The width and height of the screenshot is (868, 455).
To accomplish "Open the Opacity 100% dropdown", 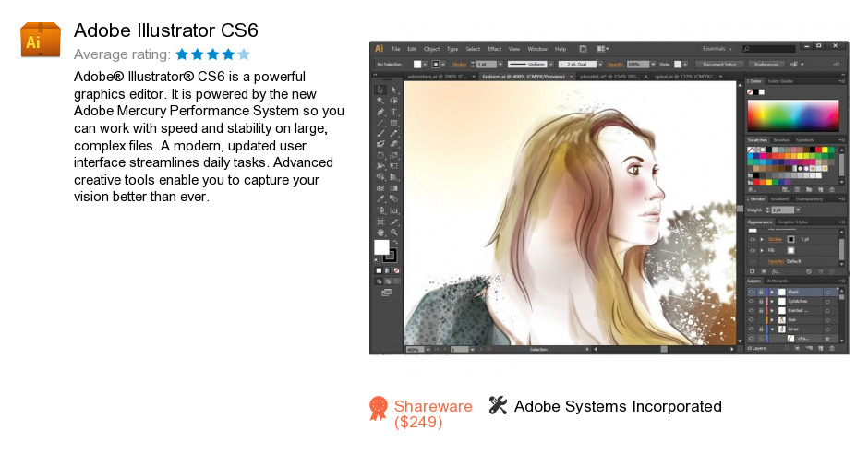I will tap(653, 65).
